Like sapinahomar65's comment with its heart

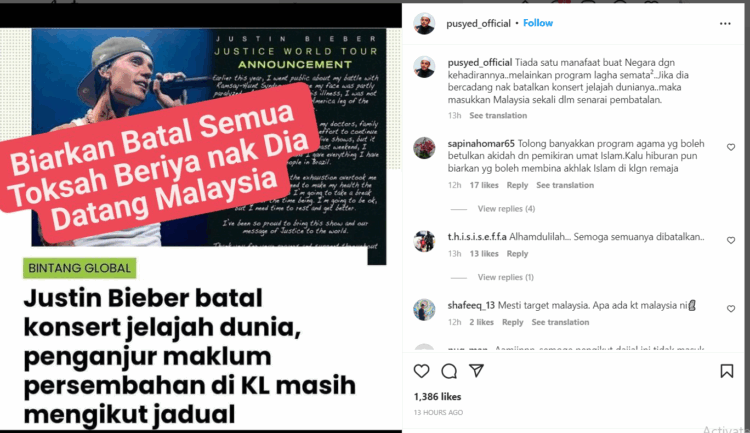click(x=731, y=147)
